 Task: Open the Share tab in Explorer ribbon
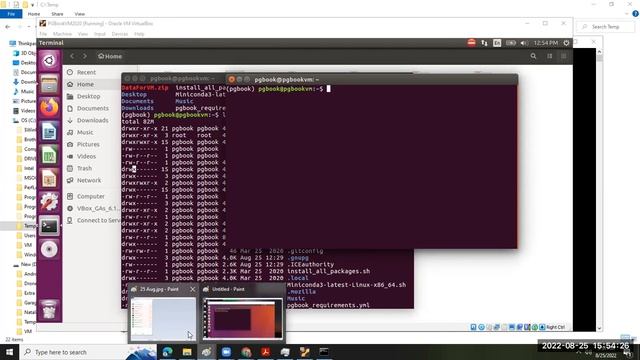[x=57, y=14]
